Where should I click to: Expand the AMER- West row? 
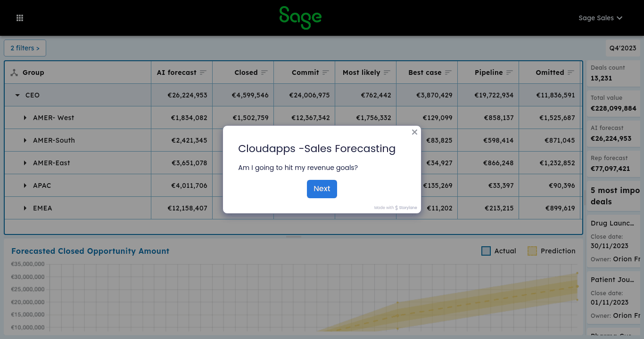[x=25, y=118]
